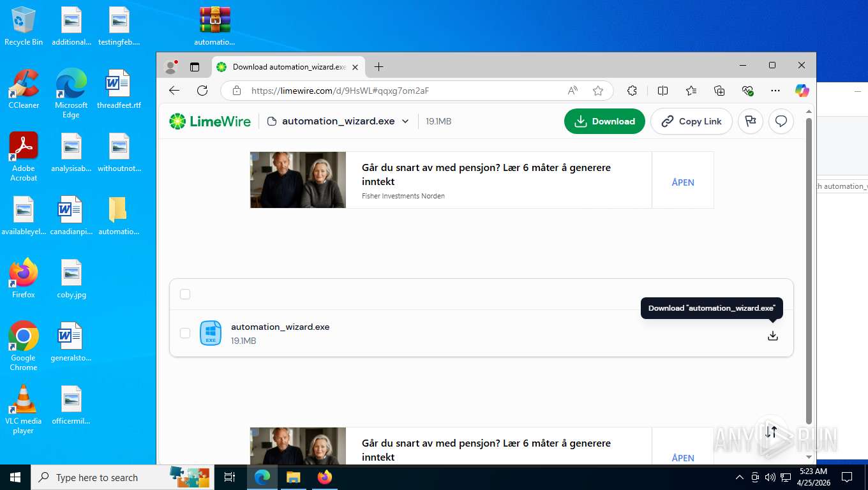Open Windows Start menu
This screenshot has width=868, height=490.
click(x=15, y=477)
